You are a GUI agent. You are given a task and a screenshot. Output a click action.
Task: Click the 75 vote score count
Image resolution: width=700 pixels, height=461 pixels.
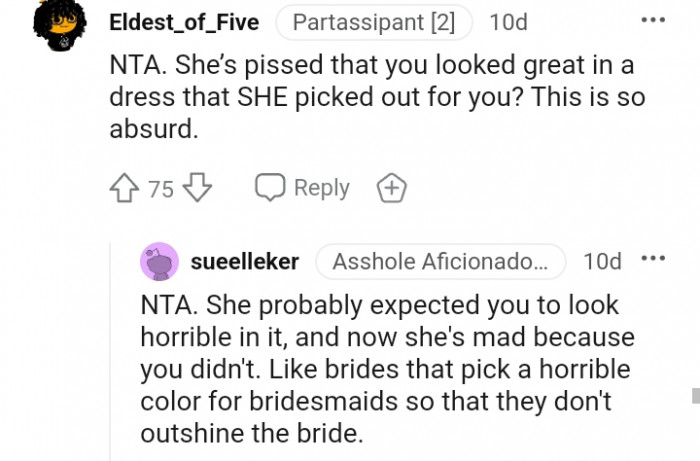point(161,188)
